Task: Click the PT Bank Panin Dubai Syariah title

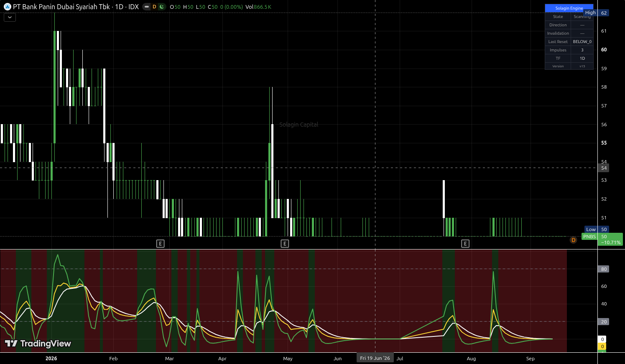Action: [61, 7]
